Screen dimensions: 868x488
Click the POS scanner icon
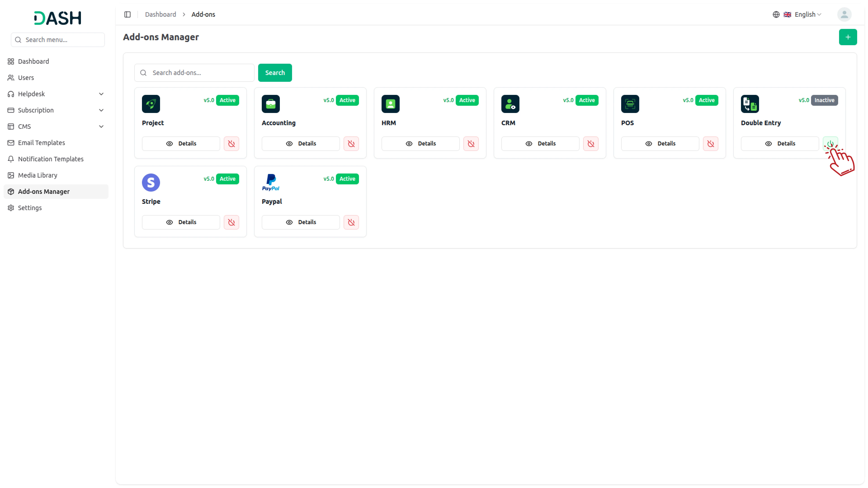coord(630,104)
